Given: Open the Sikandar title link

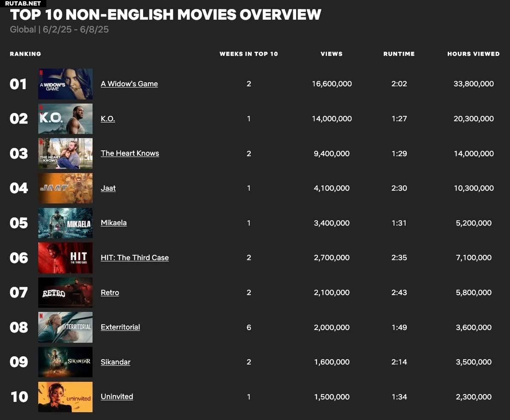Looking at the screenshot, I should click(x=116, y=362).
